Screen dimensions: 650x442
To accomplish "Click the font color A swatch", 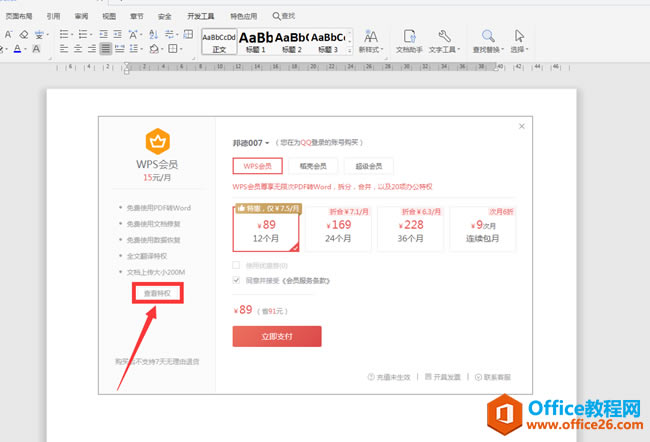I will coord(17,49).
